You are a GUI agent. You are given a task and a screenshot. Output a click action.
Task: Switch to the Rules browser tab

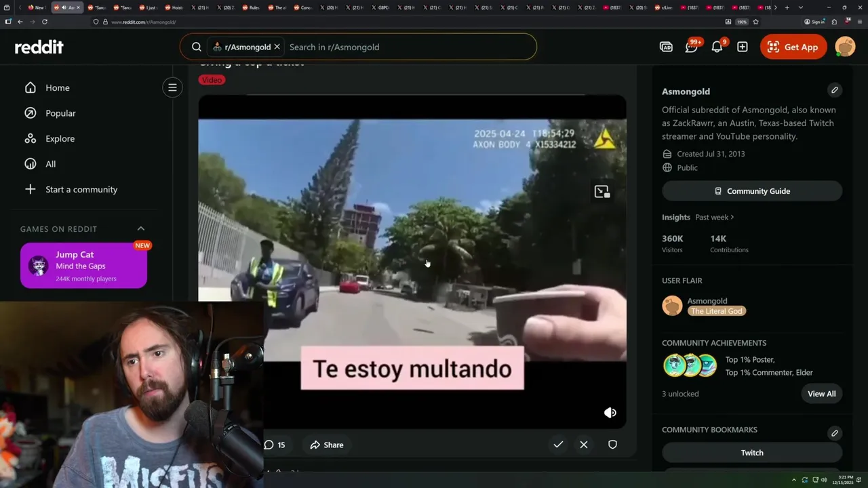(x=251, y=7)
